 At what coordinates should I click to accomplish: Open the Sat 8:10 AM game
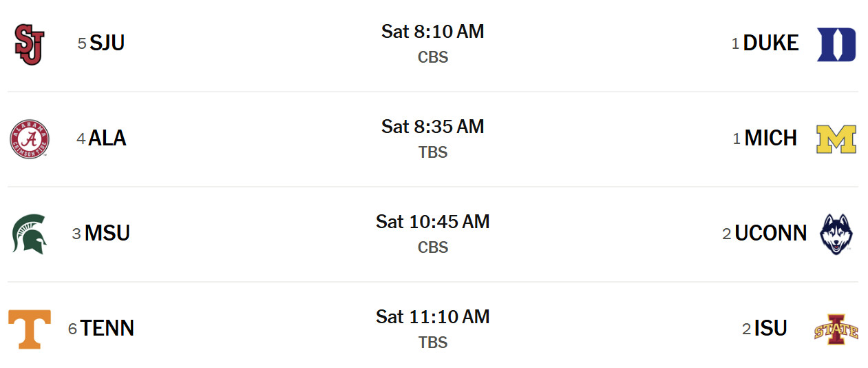[432, 32]
